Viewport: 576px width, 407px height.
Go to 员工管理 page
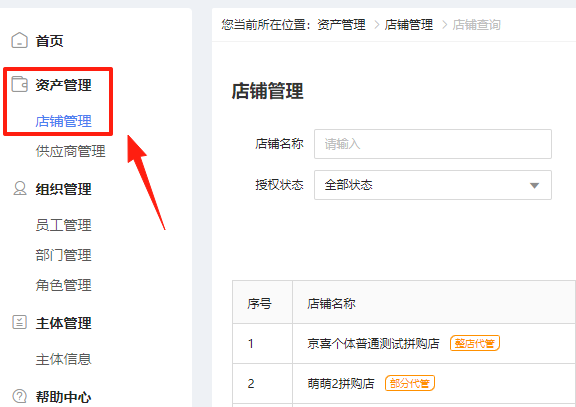coord(64,225)
